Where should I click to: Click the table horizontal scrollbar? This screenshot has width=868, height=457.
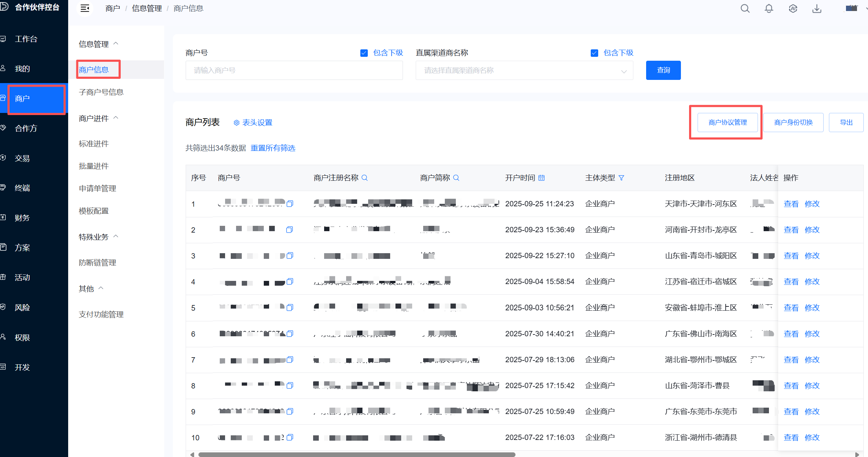tap(356, 455)
